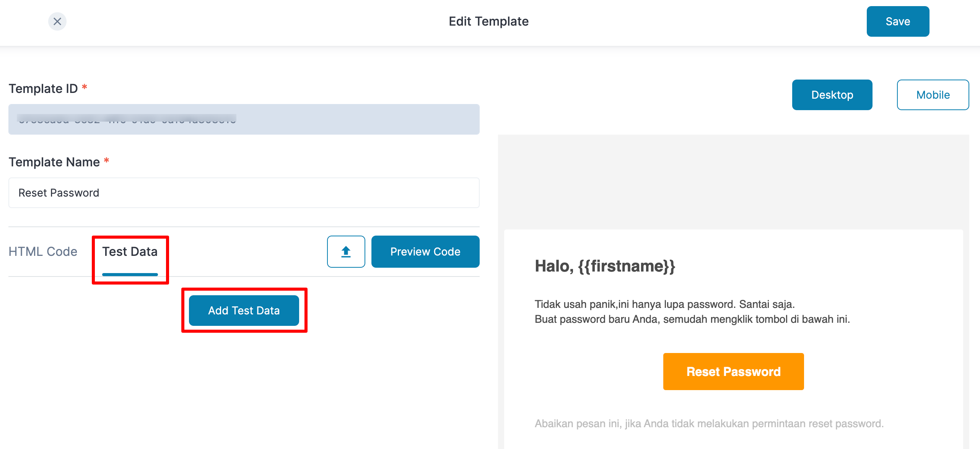Click the gray "Abaikan pesan ini" footer text
The height and width of the screenshot is (449, 980).
709,424
